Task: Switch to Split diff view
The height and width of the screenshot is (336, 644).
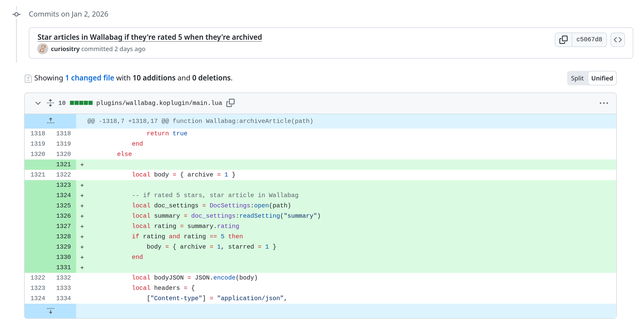Action: coord(577,78)
